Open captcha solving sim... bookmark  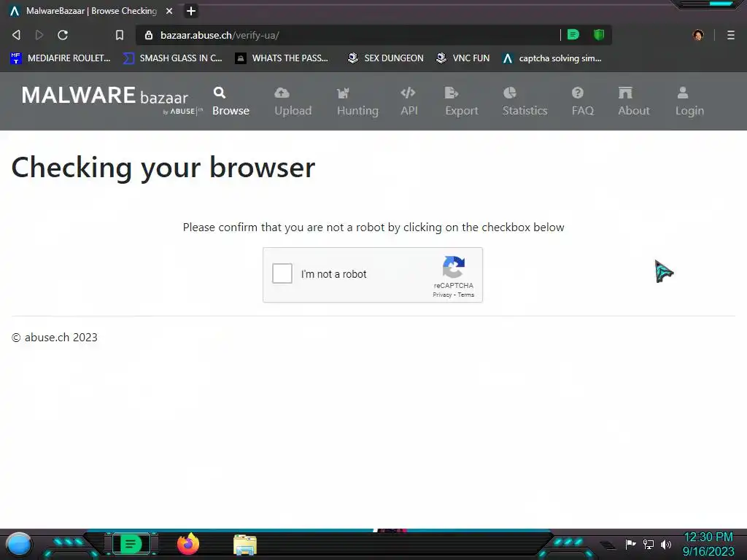[x=552, y=58]
